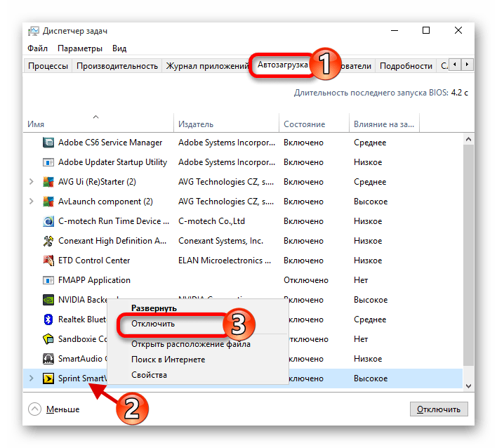The image size is (497, 448).
Task: Click the C-motech Run Time Device icon
Action: pyautogui.click(x=48, y=221)
